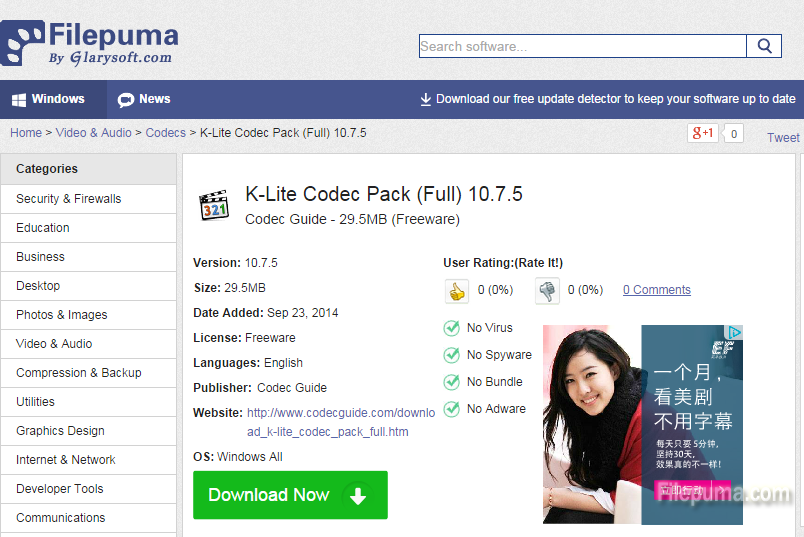
Task: Click the Google +1 button
Action: pyautogui.click(x=702, y=133)
